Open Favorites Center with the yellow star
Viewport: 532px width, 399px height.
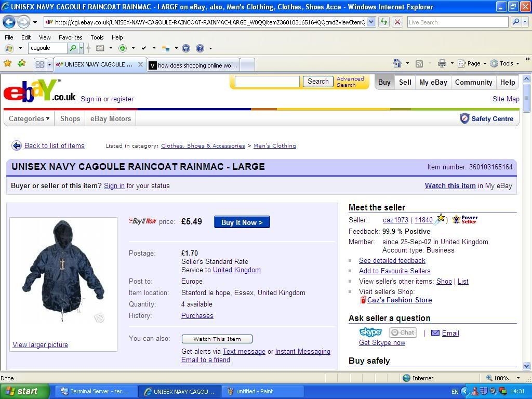coord(7,63)
